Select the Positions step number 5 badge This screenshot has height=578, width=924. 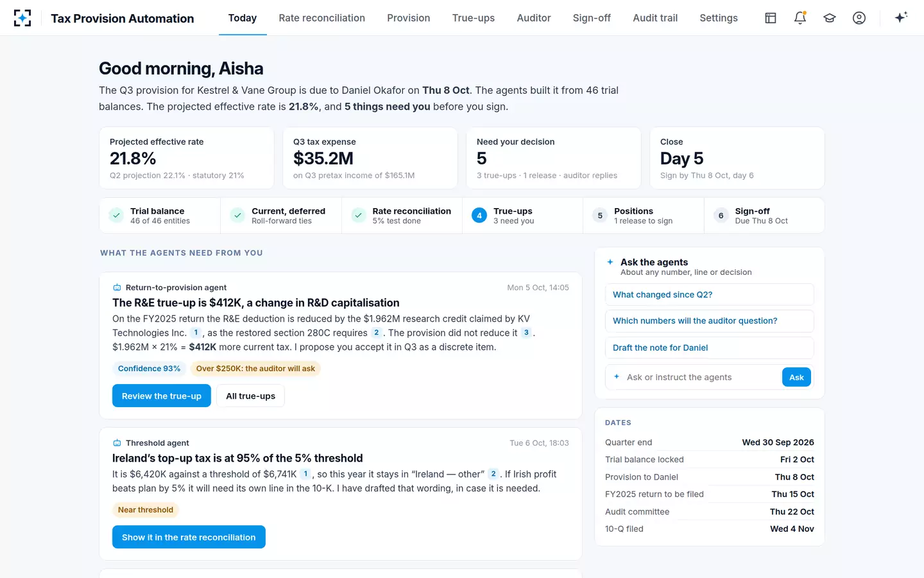pos(600,216)
